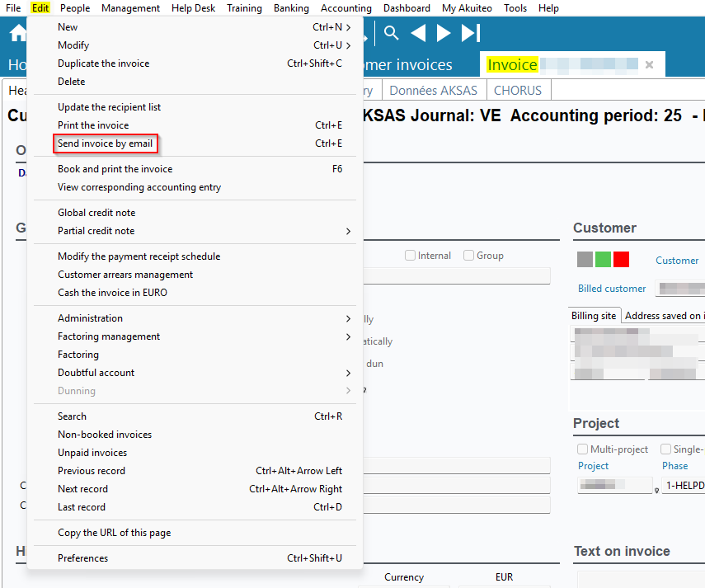The image size is (705, 588).
Task: Click the Home icon in the toolbar
Action: 17,34
